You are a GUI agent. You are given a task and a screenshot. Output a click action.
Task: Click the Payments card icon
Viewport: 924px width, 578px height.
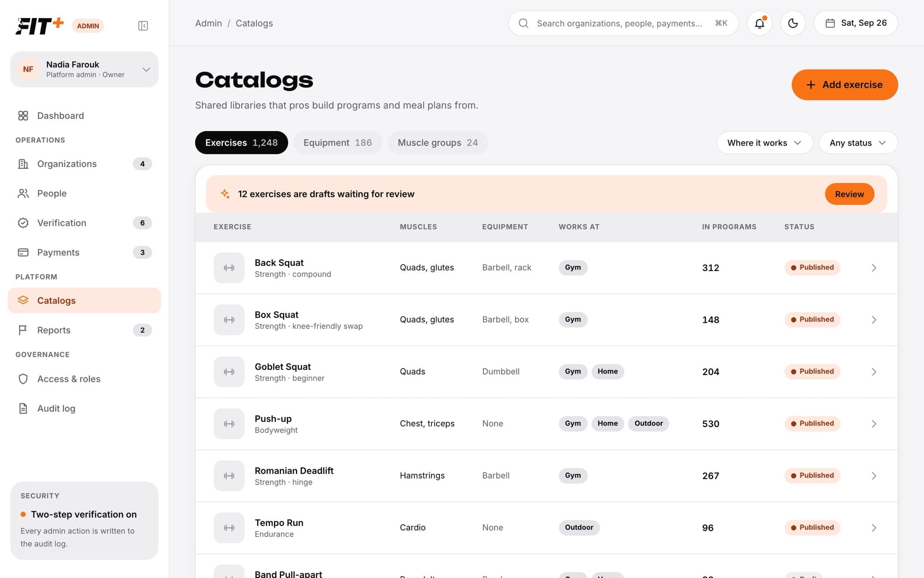23,252
